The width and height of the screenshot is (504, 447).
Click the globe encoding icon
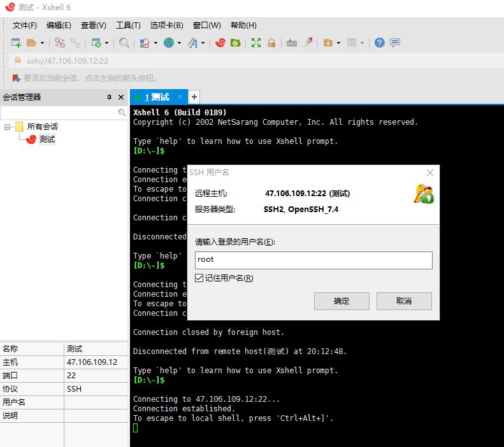click(169, 43)
